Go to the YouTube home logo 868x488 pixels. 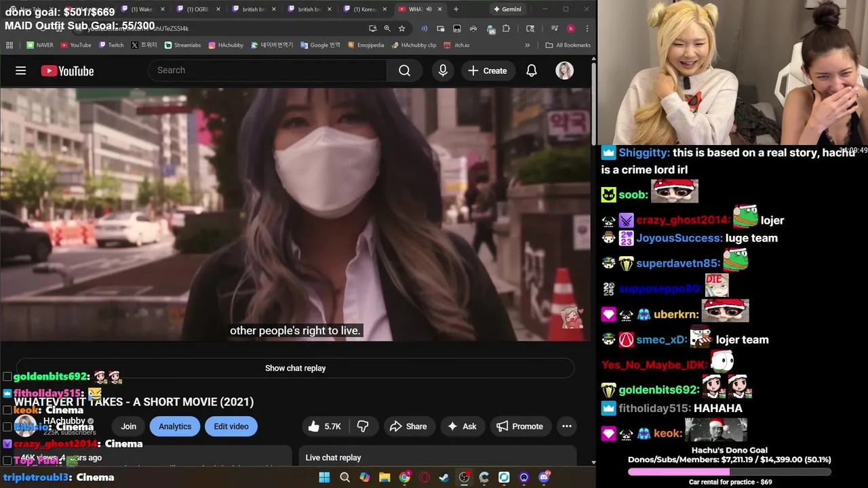pyautogui.click(x=67, y=70)
